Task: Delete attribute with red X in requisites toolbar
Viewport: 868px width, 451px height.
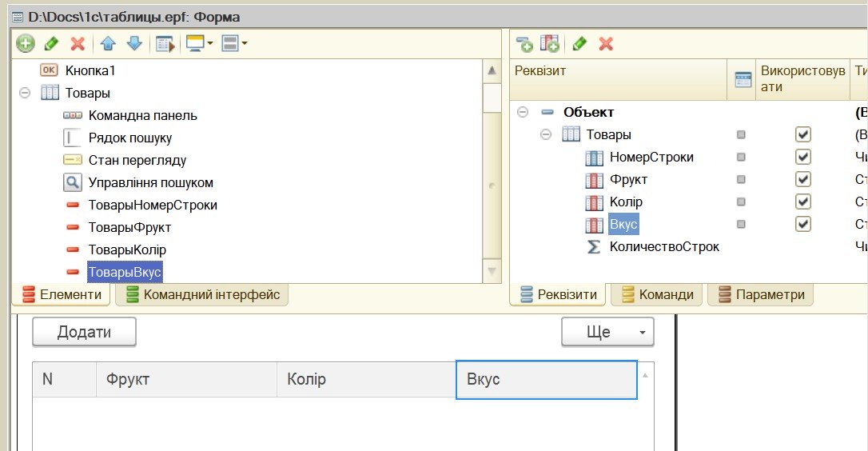Action: click(x=606, y=44)
